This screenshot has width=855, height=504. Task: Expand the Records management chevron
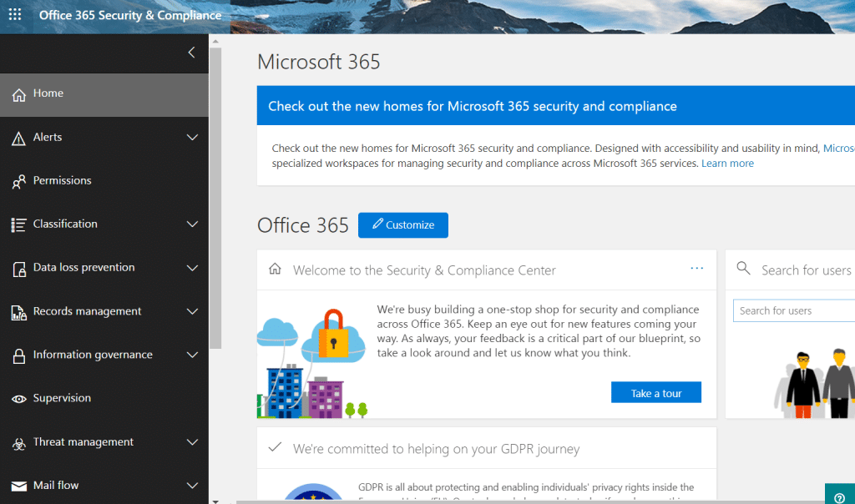click(193, 311)
